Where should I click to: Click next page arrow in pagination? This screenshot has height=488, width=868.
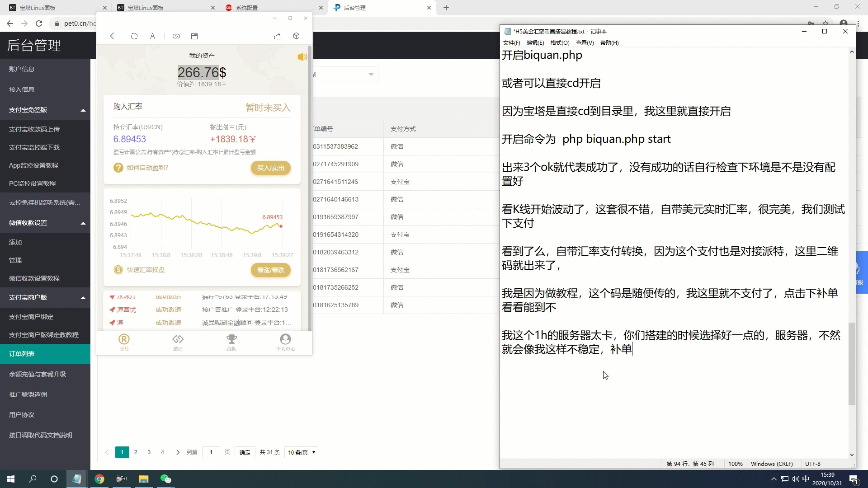click(x=178, y=452)
